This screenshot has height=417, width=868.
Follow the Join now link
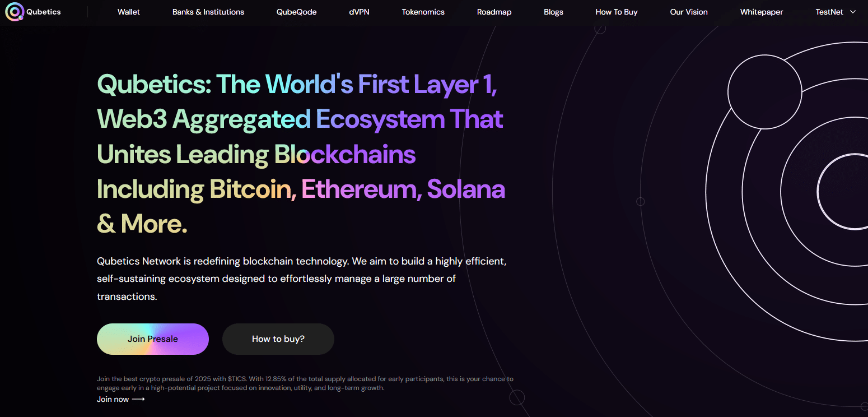pyautogui.click(x=113, y=399)
